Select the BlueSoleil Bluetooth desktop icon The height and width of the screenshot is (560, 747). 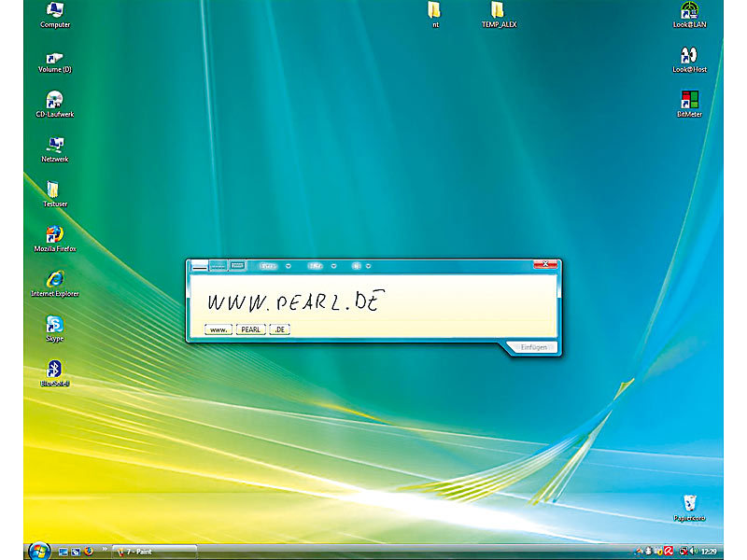point(55,373)
